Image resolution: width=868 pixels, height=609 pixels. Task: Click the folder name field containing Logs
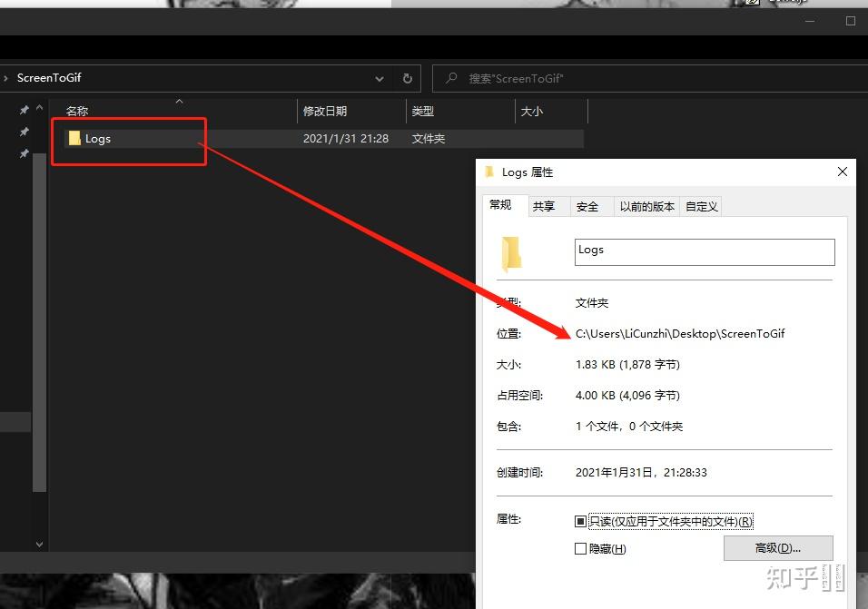705,252
